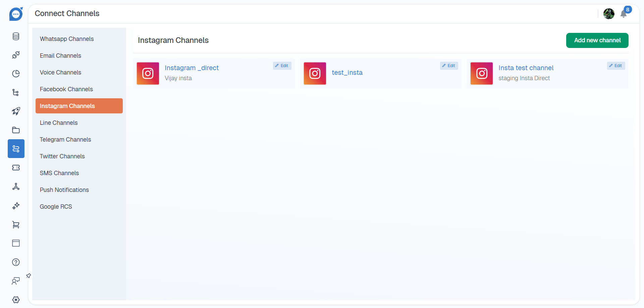
Task: Click the Instagram logo of Insta test channel
Action: (482, 73)
